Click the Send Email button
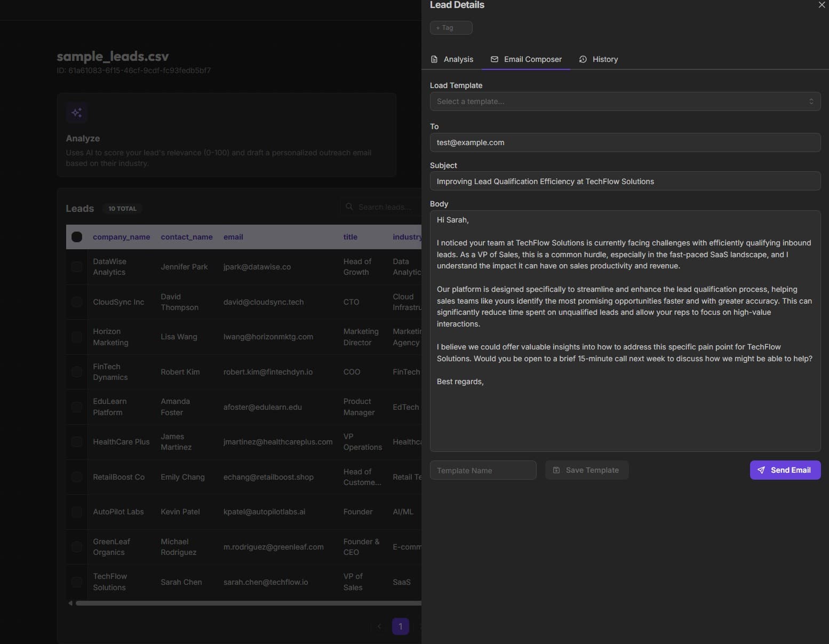 [x=785, y=470]
